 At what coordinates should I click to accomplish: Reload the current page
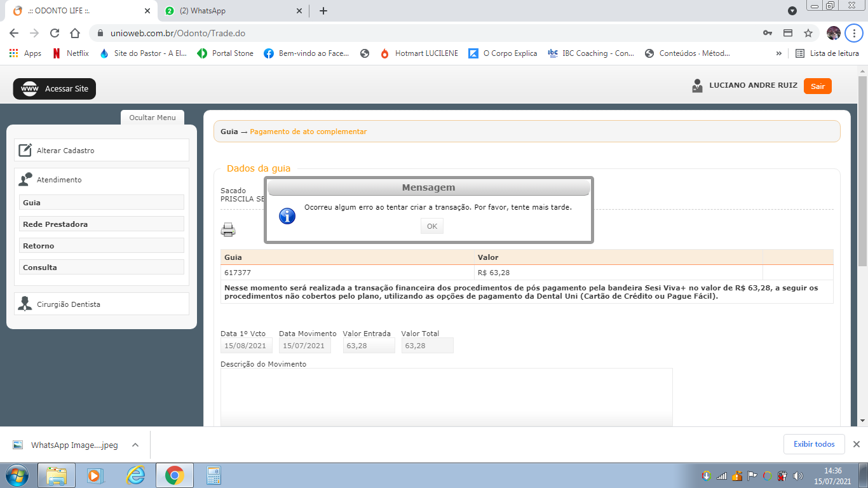click(55, 33)
